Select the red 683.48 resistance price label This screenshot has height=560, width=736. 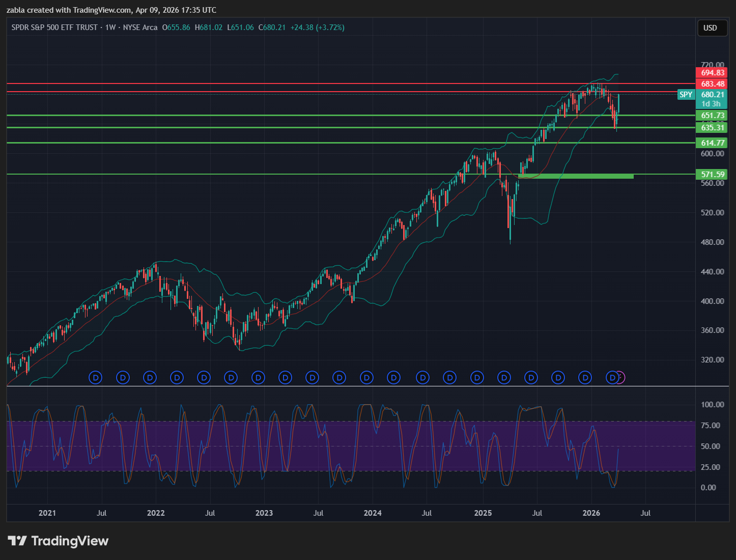pyautogui.click(x=712, y=84)
